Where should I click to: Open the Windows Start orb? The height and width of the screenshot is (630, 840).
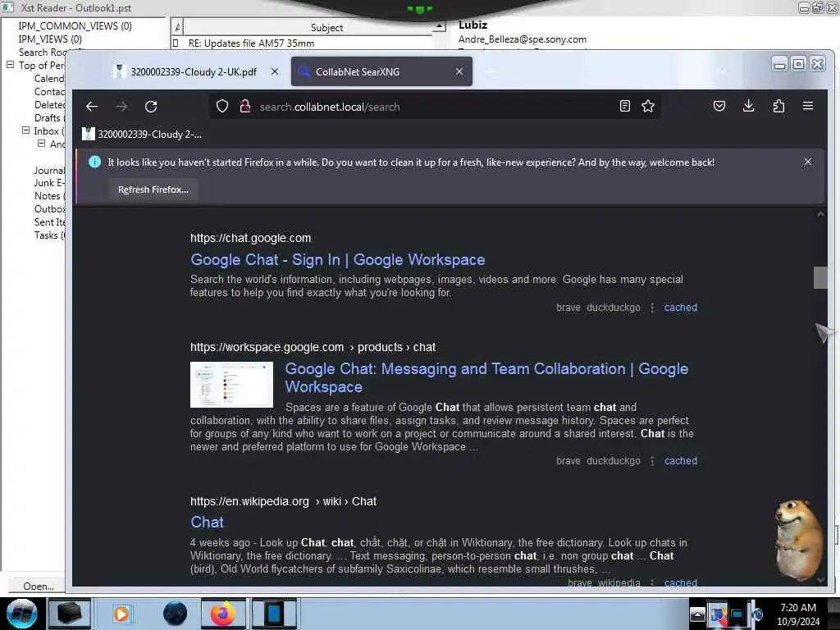coord(21,614)
